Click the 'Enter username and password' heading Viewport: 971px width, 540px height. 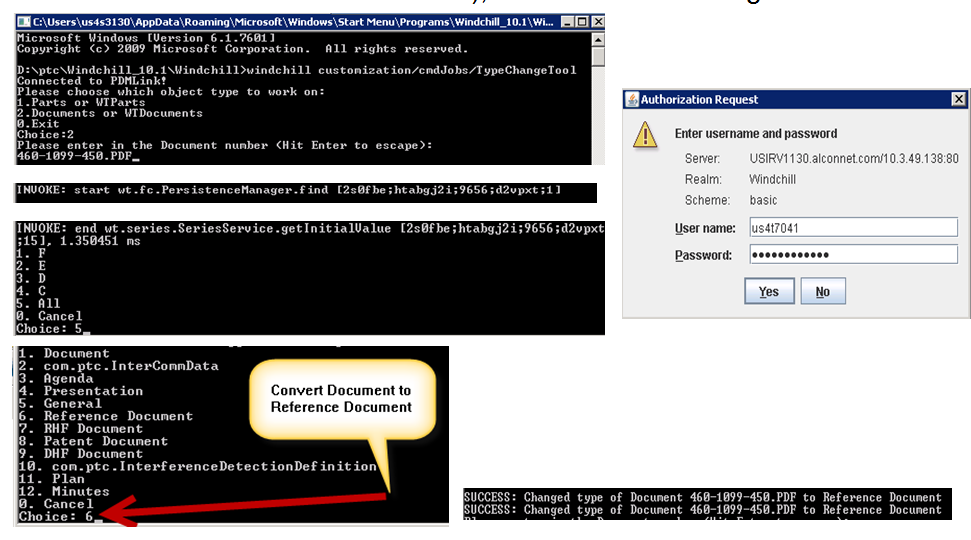click(755, 134)
